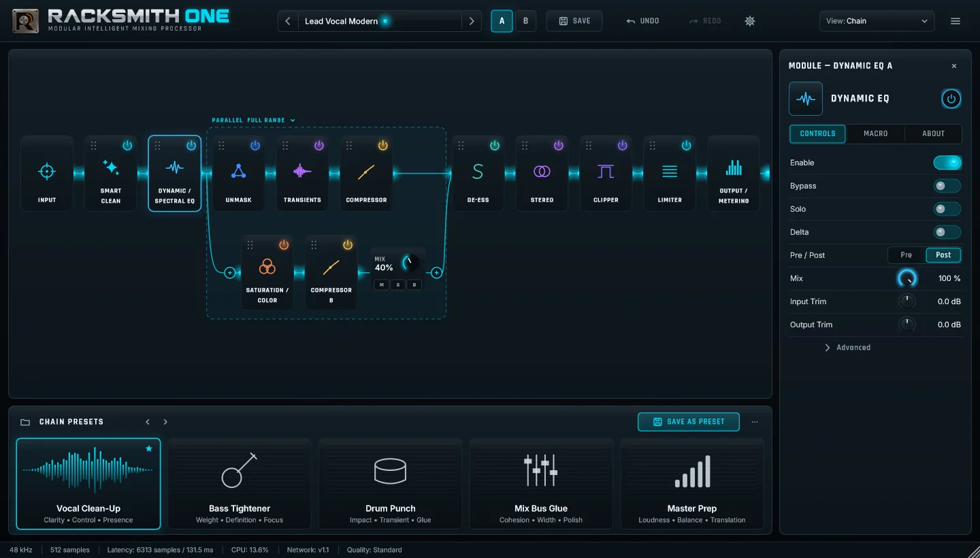The width and height of the screenshot is (980, 558).
Task: Select the Pre routing option
Action: click(x=906, y=255)
